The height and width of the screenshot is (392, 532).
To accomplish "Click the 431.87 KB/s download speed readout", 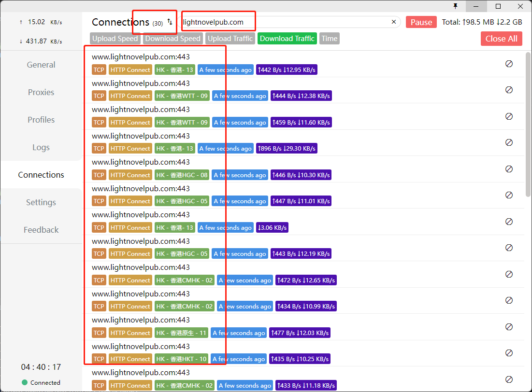I will point(41,41).
